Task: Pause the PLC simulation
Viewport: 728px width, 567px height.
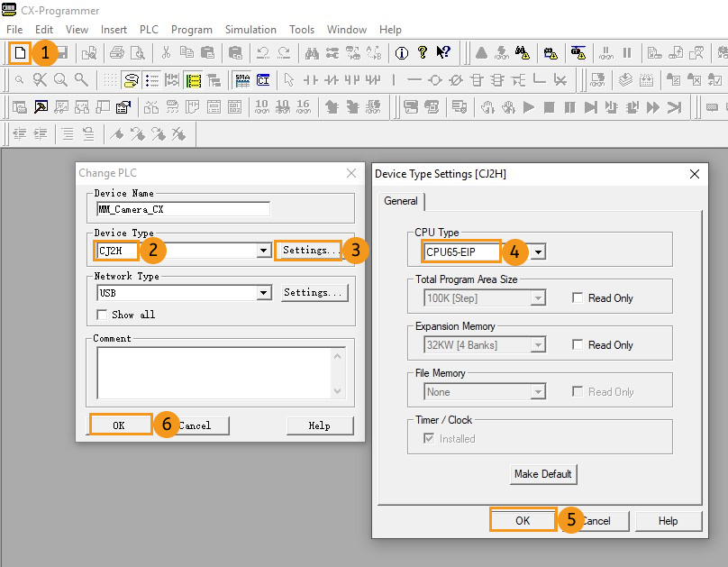Action: (569, 106)
